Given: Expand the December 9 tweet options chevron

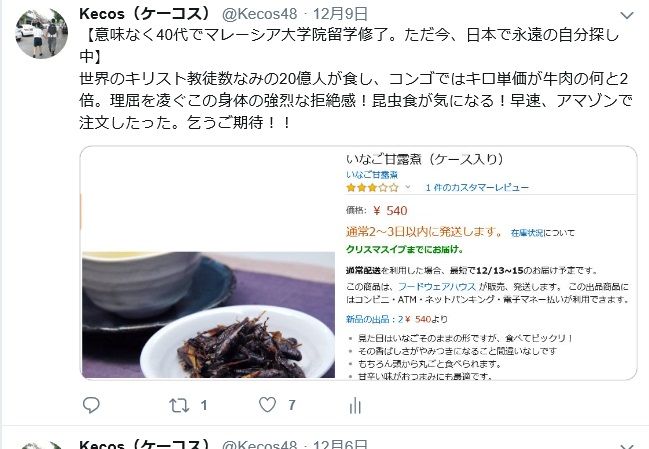Looking at the screenshot, I should (x=627, y=16).
